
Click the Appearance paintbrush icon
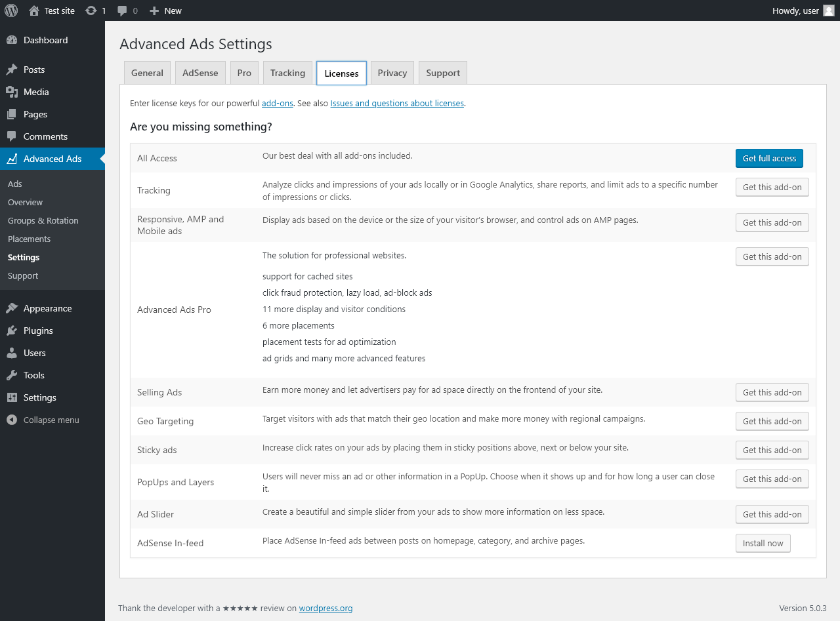point(12,308)
